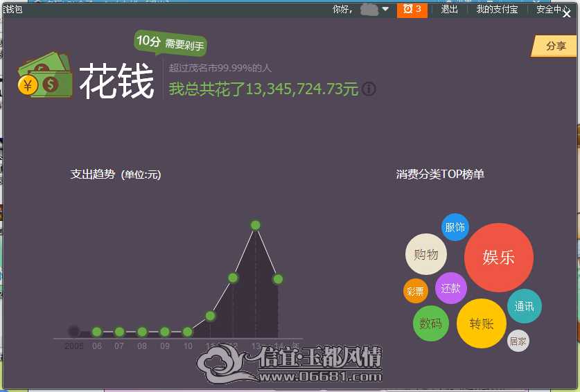This screenshot has width=580, height=392.
Task: Select the purple 还款 category bubble
Action: 450,288
